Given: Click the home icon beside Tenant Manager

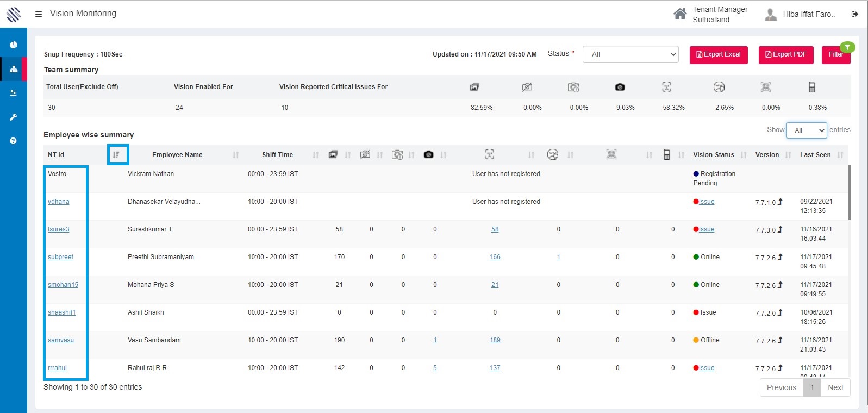Looking at the screenshot, I should click(679, 14).
